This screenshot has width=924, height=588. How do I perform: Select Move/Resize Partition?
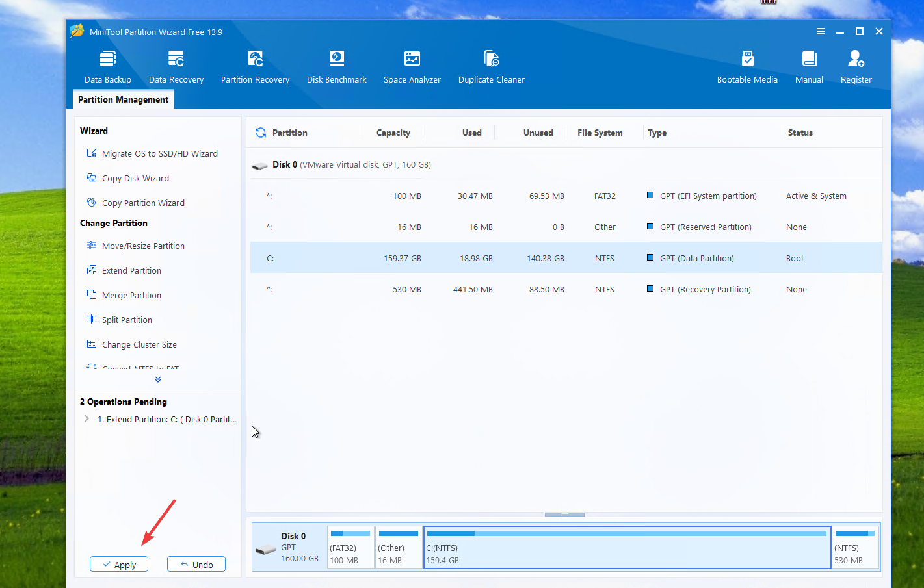[143, 246]
